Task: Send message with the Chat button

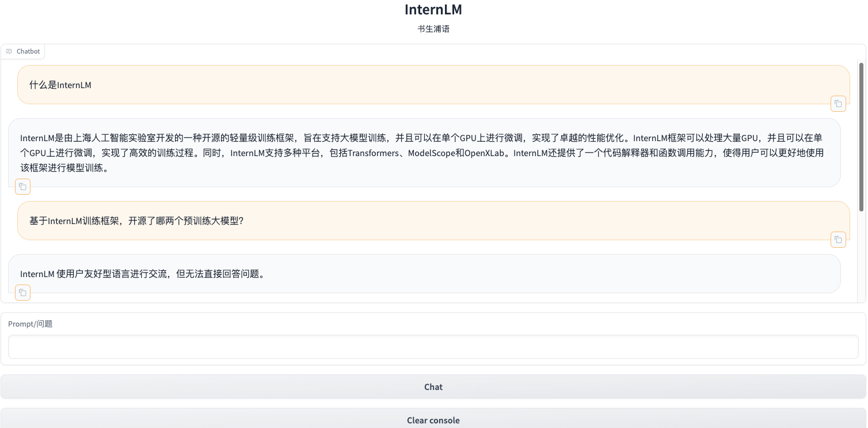Action: point(433,387)
